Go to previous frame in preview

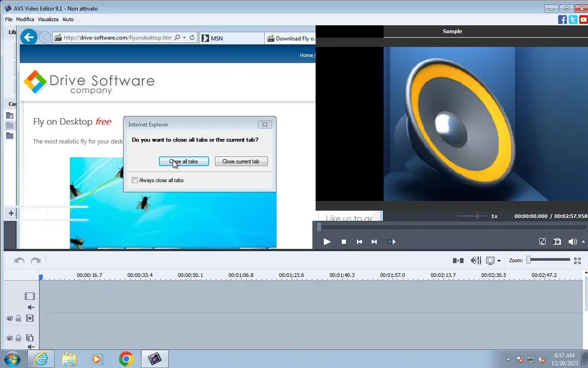click(x=359, y=241)
